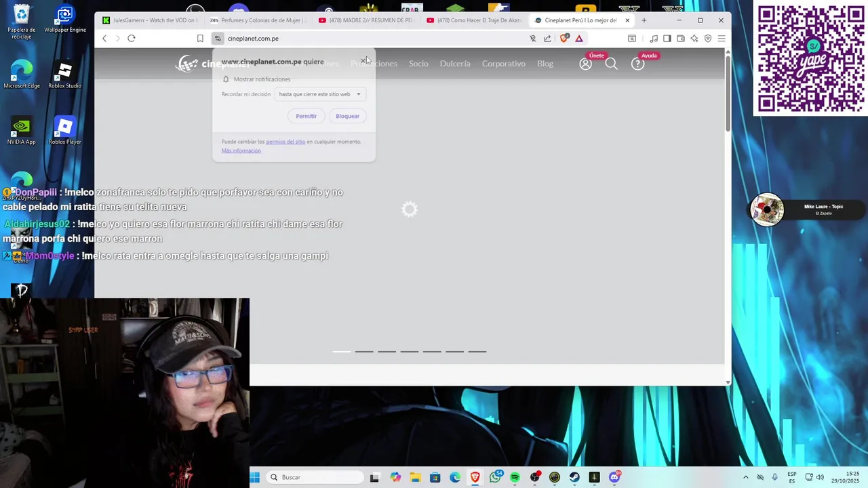Open Roblox Studio desktop shortcut

pyautogui.click(x=65, y=74)
